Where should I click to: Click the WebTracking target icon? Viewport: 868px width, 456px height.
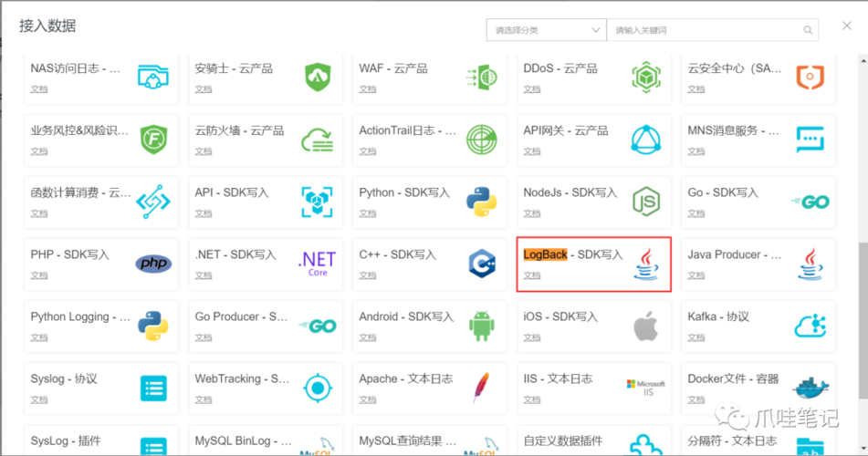(318, 388)
